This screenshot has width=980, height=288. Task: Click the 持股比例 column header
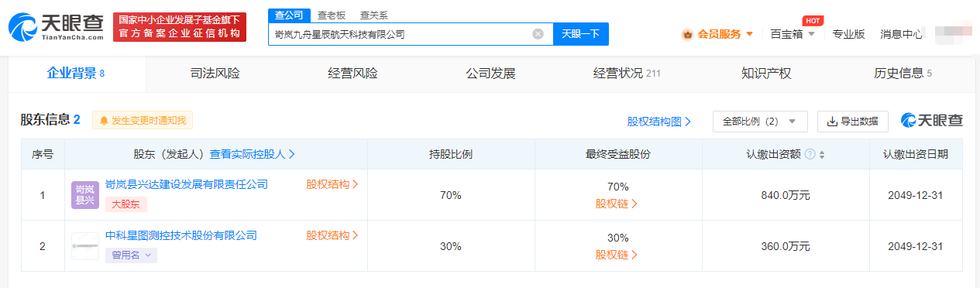click(451, 154)
